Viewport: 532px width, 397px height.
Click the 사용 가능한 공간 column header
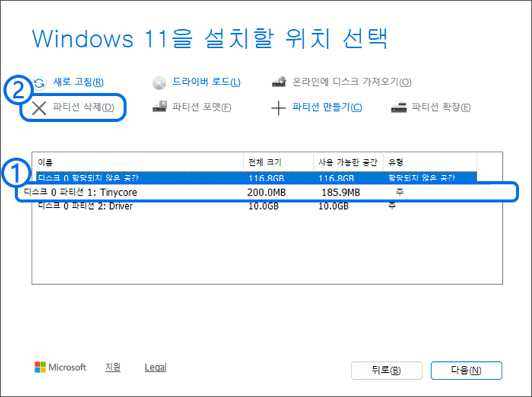click(x=348, y=162)
